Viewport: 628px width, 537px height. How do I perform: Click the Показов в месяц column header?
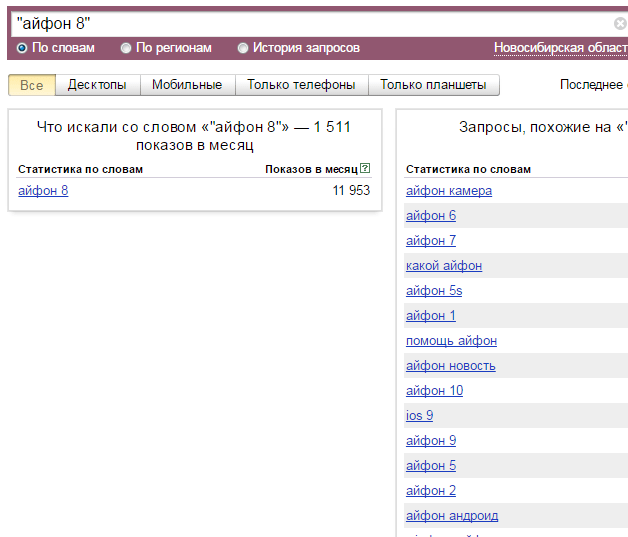(x=311, y=169)
